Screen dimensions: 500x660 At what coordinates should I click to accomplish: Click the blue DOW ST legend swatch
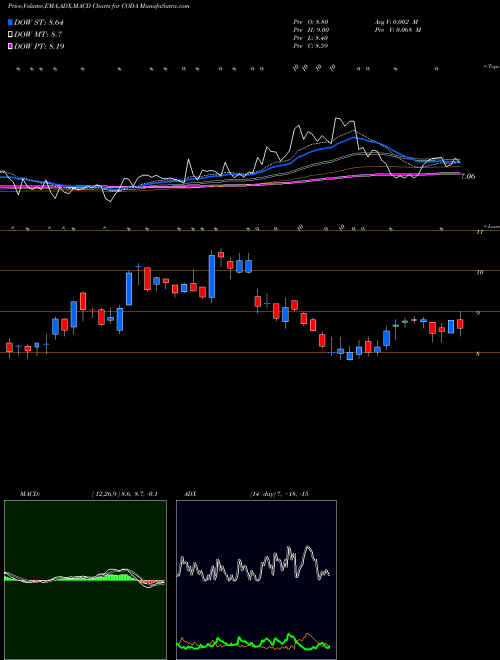pyautogui.click(x=10, y=22)
